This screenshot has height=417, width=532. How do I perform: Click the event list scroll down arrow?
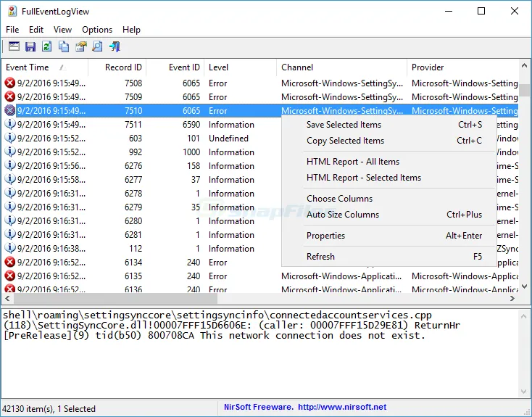click(524, 287)
